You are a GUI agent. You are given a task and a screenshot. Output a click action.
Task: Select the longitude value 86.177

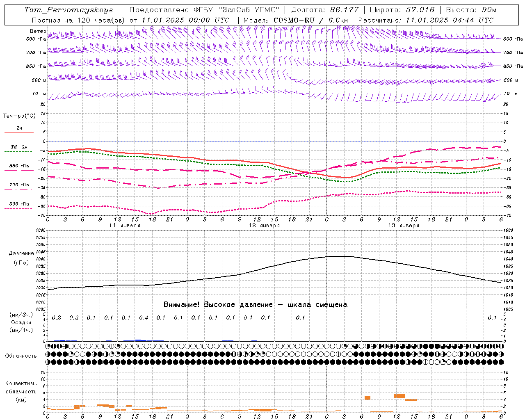[345, 10]
